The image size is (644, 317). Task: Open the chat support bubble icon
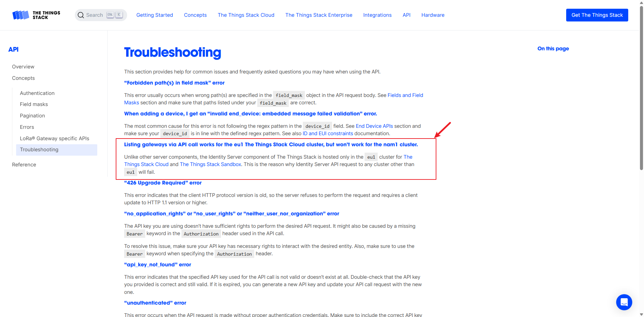pos(624,302)
